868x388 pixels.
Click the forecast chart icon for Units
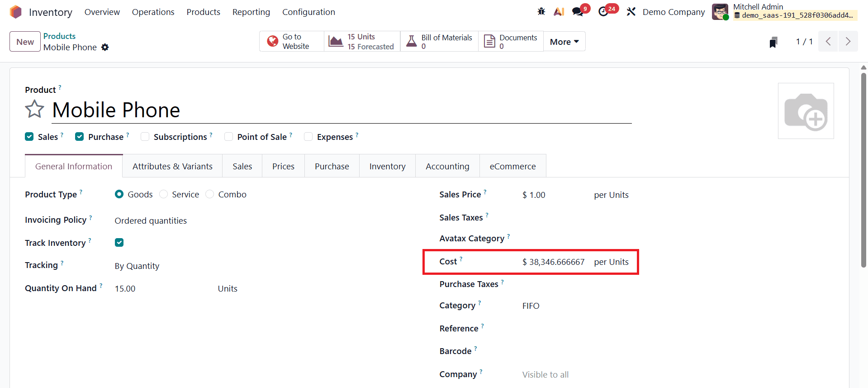[336, 41]
